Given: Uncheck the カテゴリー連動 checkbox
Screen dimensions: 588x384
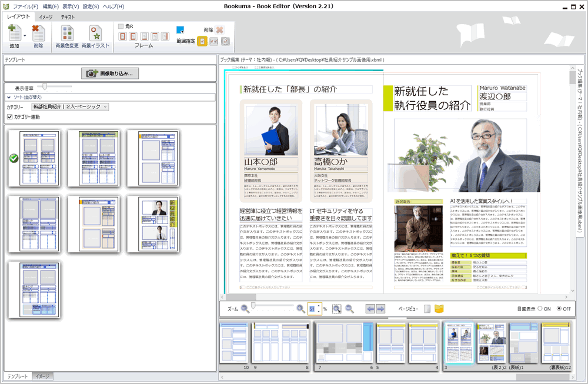Looking at the screenshot, I should coord(9,117).
